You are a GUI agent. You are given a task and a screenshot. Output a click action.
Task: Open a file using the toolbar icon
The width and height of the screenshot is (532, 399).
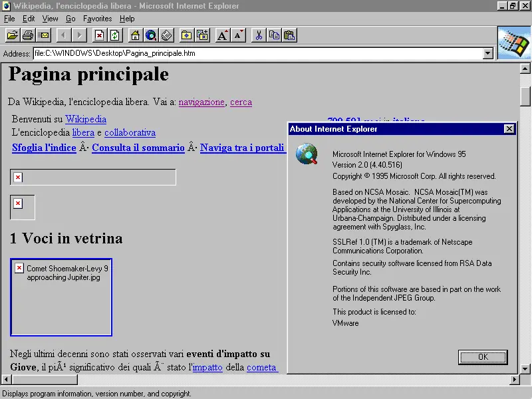point(12,35)
